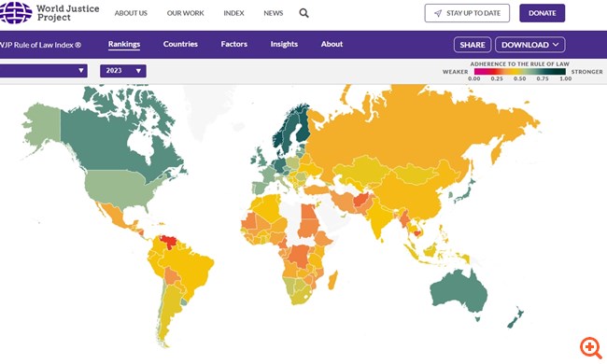Click the paper plane icon on Stay Up To Date
Screen dimensions: 607x364
438,13
